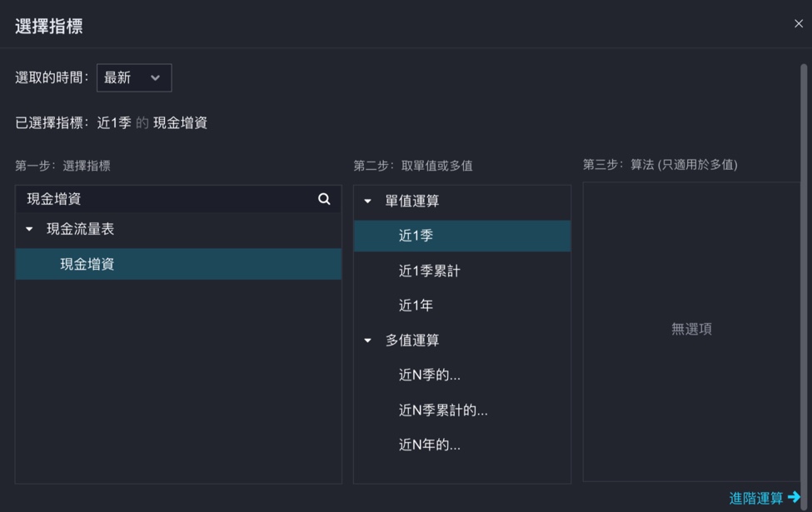The width and height of the screenshot is (812, 512).
Task: Click the dialog's vertical scrollbar
Action: [x=804, y=250]
